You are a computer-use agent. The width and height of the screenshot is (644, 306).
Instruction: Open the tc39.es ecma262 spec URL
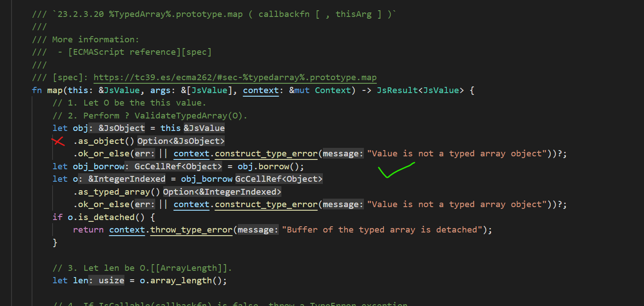point(235,78)
